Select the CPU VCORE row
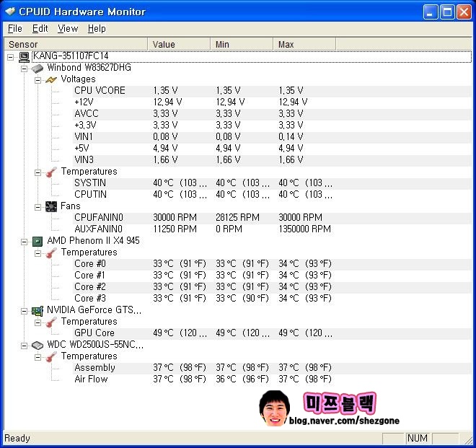The image size is (476, 448). point(273,91)
